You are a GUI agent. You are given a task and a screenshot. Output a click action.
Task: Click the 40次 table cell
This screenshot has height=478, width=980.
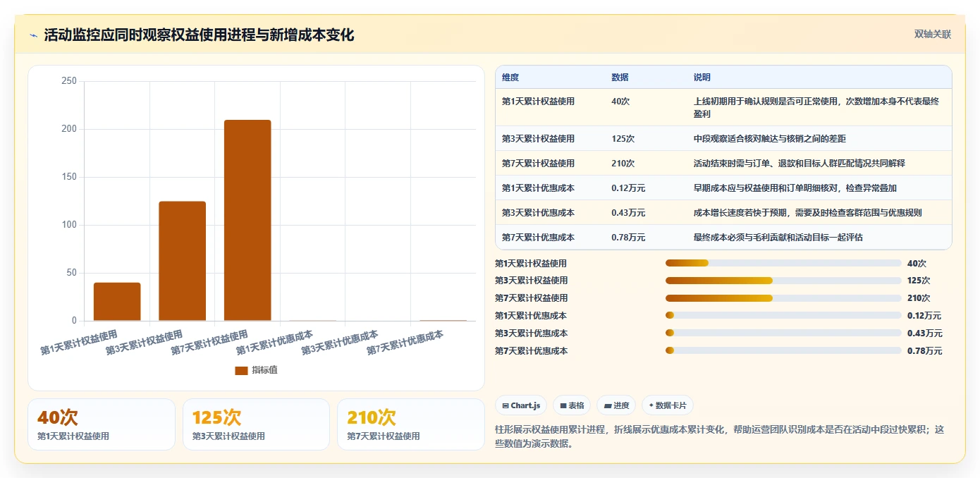620,102
